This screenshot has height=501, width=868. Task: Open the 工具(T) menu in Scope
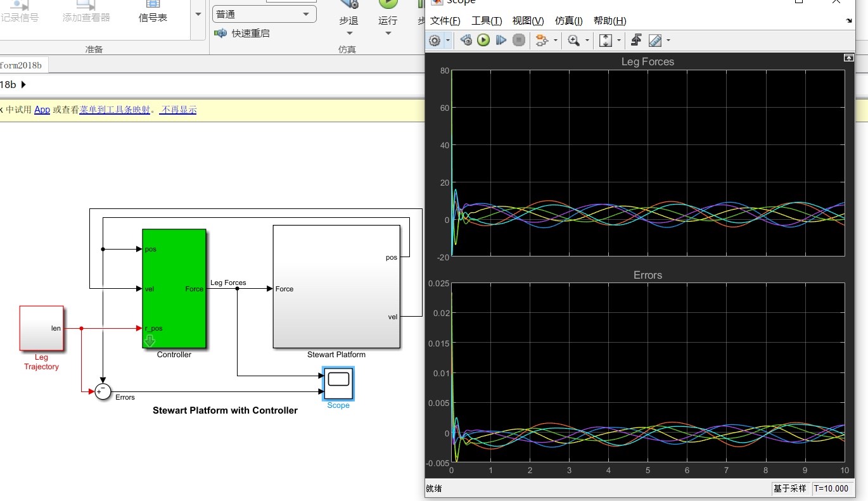pyautogui.click(x=487, y=21)
